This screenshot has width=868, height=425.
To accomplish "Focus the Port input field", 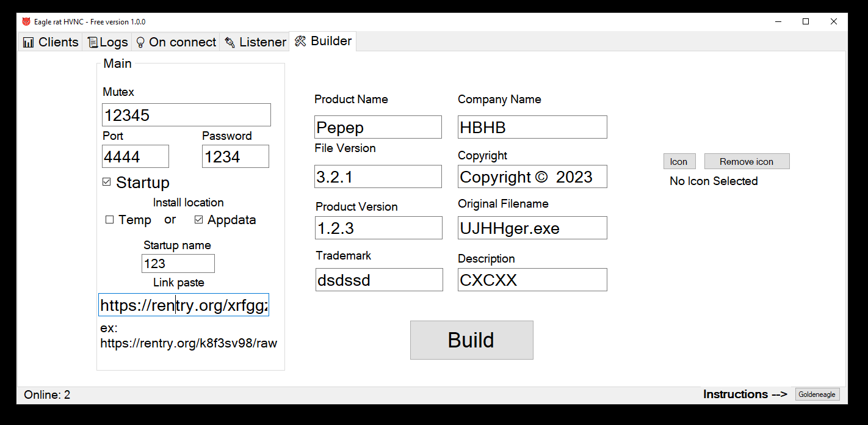I will point(136,156).
